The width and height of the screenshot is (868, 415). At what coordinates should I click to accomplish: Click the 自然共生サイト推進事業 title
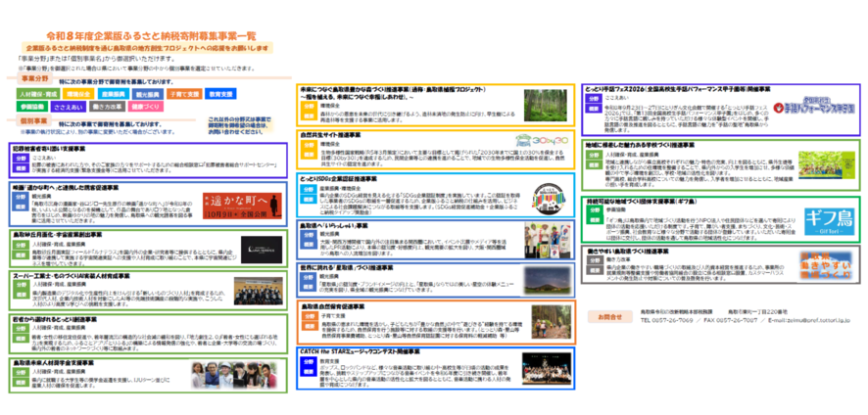click(x=330, y=134)
